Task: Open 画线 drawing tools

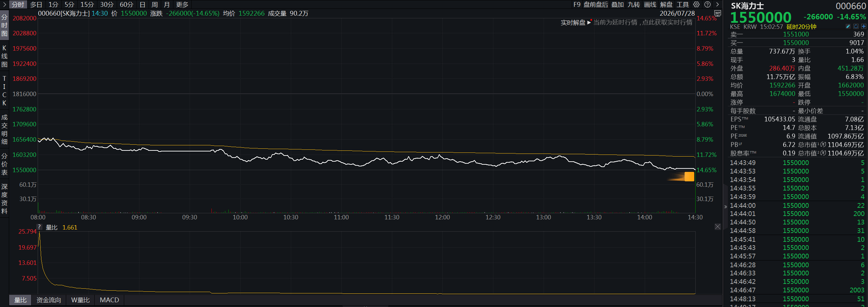Action: (650, 4)
